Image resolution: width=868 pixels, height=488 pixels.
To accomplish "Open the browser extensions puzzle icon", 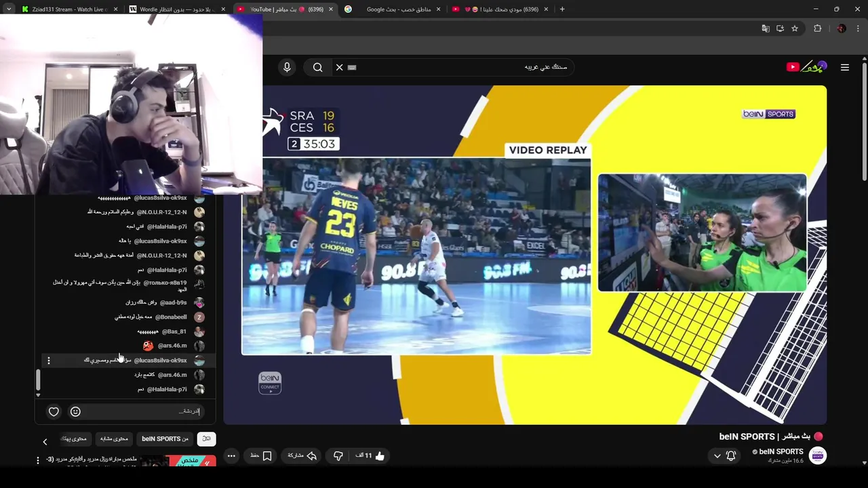I will [817, 28].
